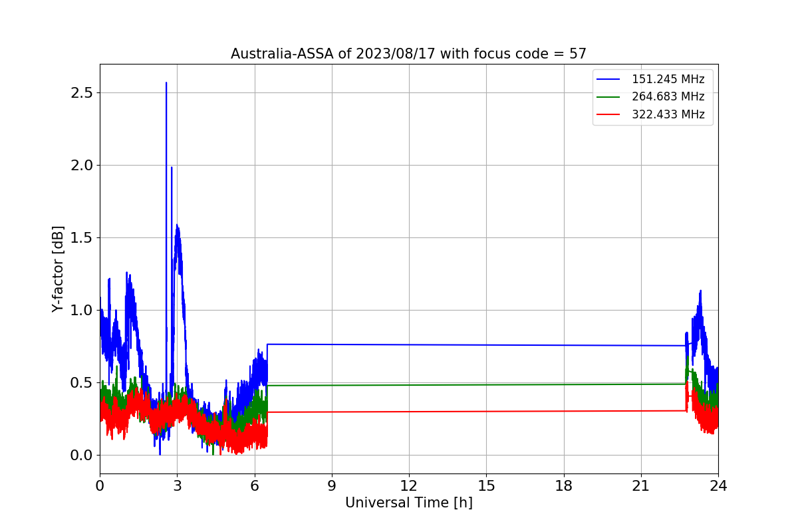Click the red line sample in legend
798x532 pixels.
608,114
